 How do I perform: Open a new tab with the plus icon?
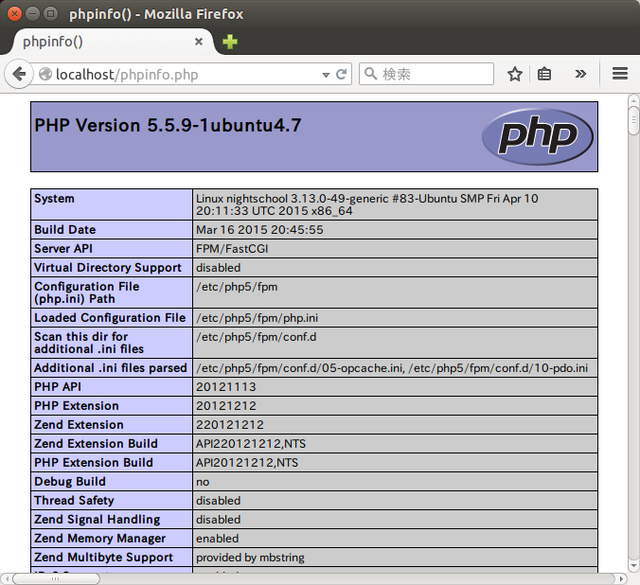coord(230,42)
